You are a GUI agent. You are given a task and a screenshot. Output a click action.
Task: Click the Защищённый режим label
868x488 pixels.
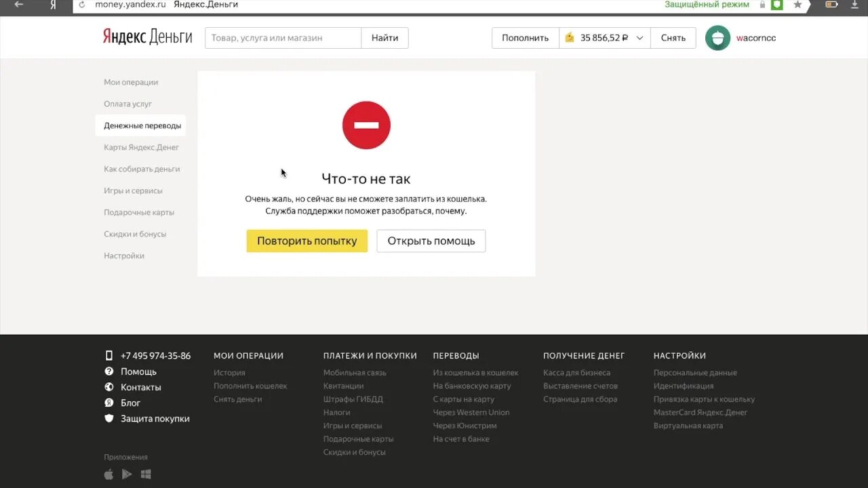(707, 4)
